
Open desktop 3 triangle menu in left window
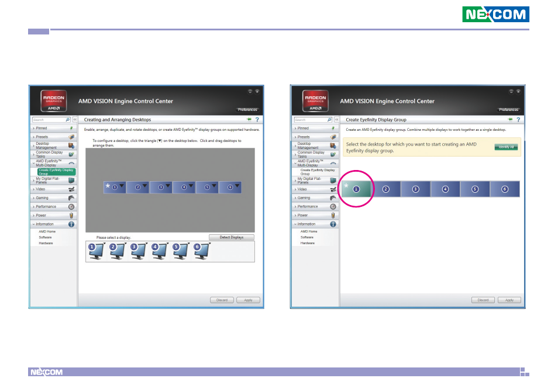[168, 186]
